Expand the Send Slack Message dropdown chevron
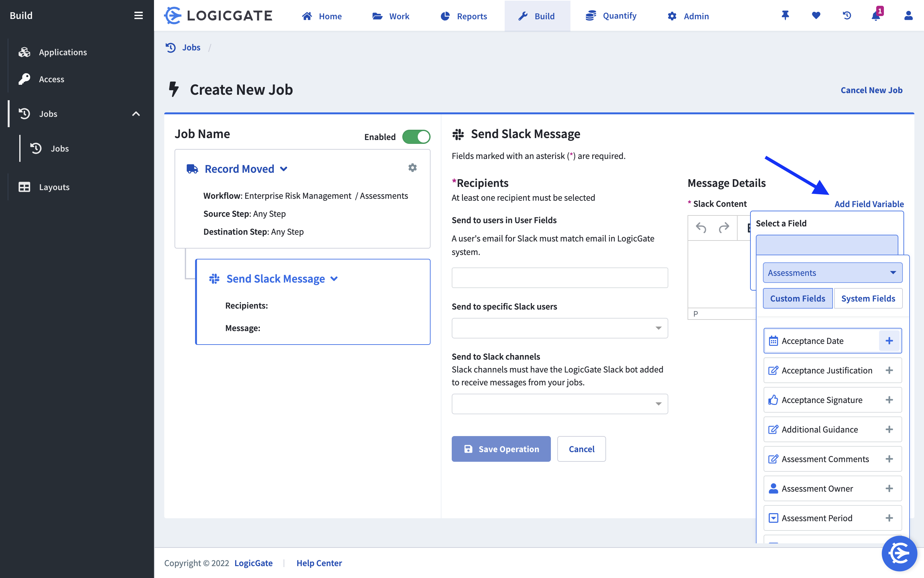 pos(334,279)
